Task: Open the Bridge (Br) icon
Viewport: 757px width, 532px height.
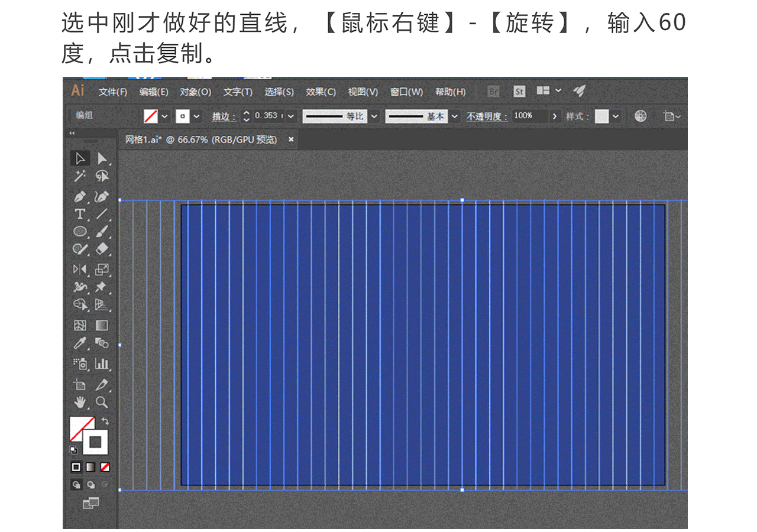Action: 493,92
